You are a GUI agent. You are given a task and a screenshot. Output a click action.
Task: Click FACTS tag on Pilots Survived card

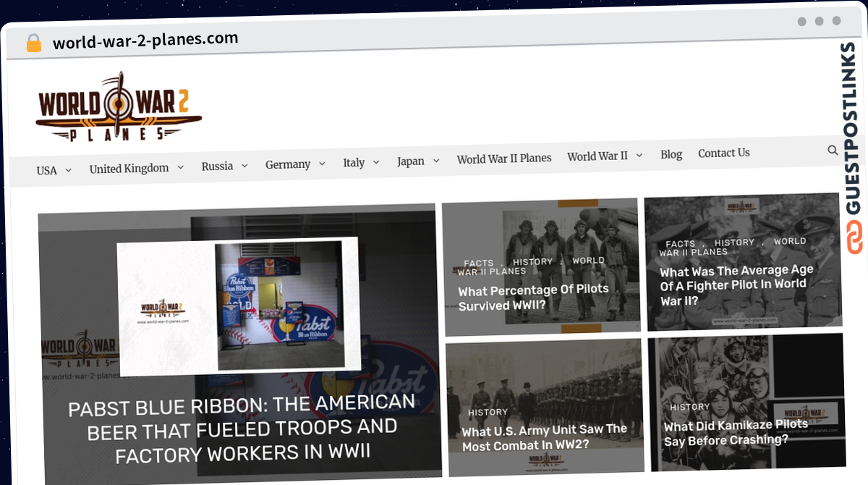click(479, 263)
